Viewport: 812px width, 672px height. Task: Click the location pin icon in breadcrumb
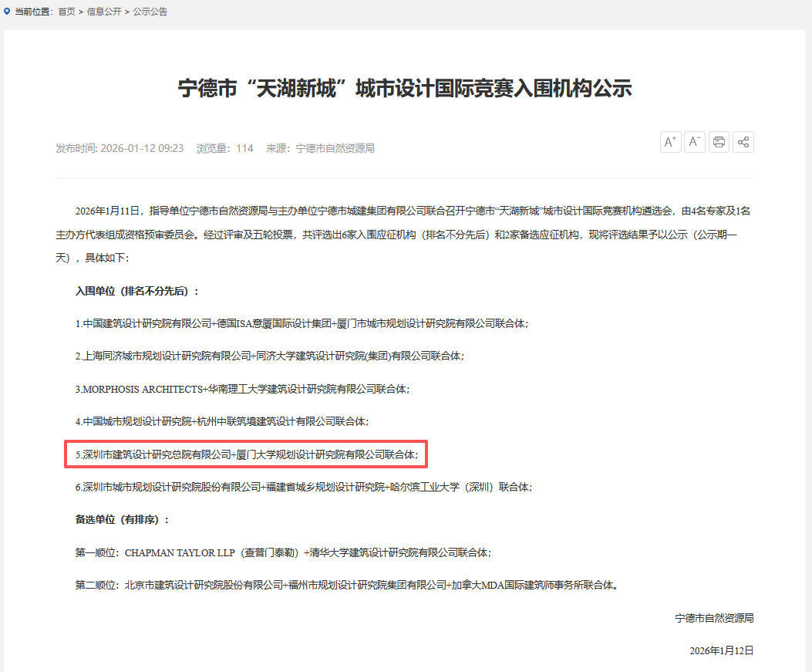pyautogui.click(x=8, y=12)
